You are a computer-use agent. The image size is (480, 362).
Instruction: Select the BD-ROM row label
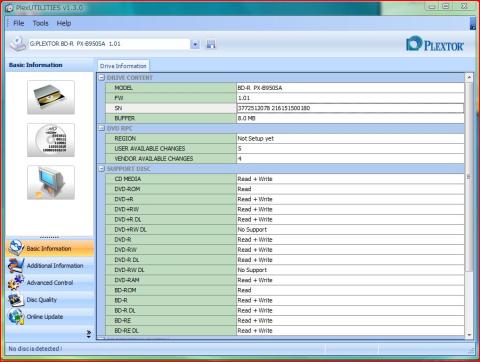(x=171, y=290)
